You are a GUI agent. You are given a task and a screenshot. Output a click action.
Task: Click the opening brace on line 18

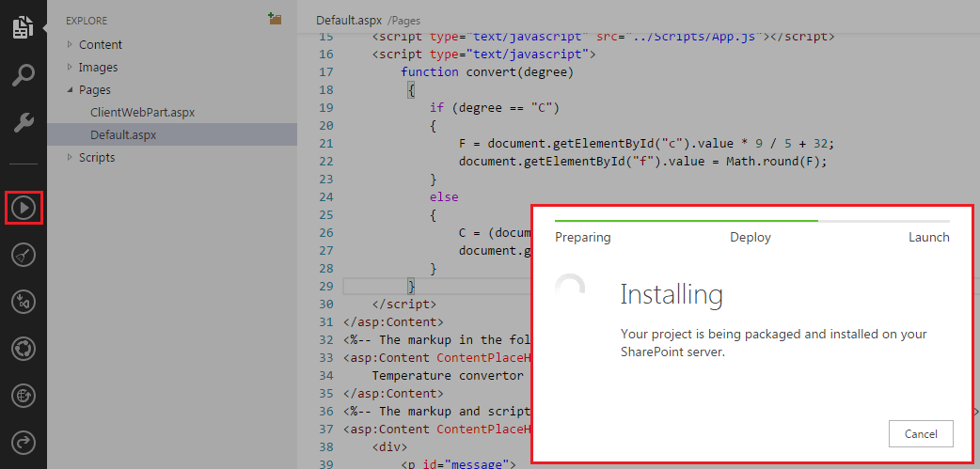point(411,90)
